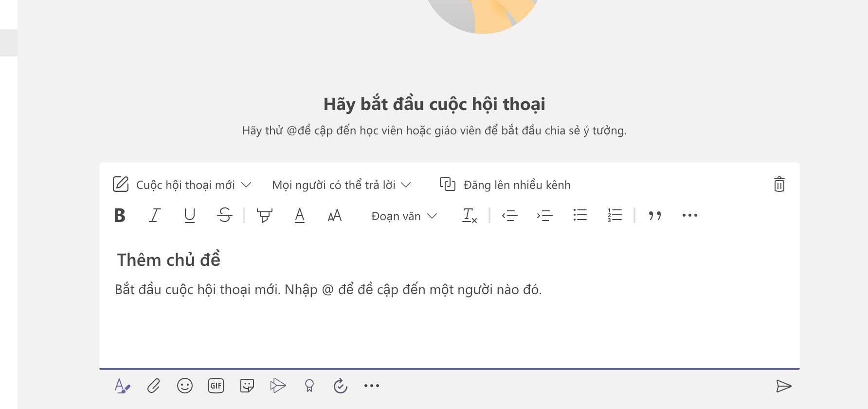Open the emoji picker
Image resolution: width=868 pixels, height=409 pixels.
[185, 386]
